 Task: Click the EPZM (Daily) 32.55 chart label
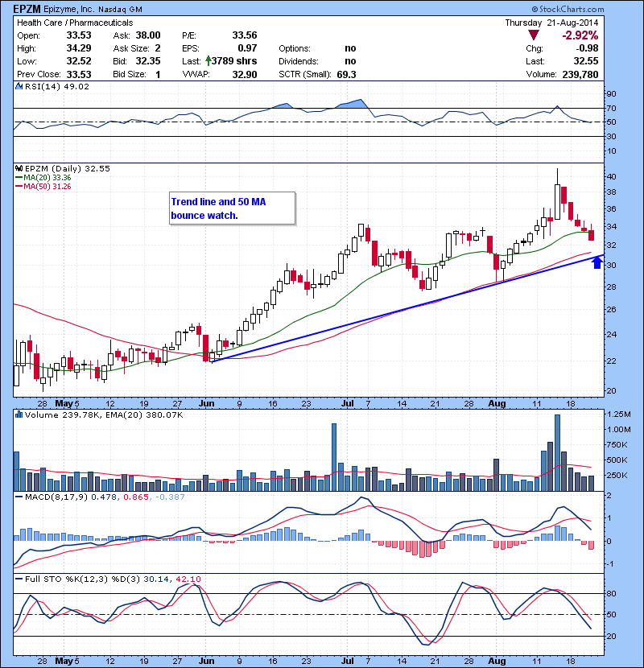coord(68,168)
